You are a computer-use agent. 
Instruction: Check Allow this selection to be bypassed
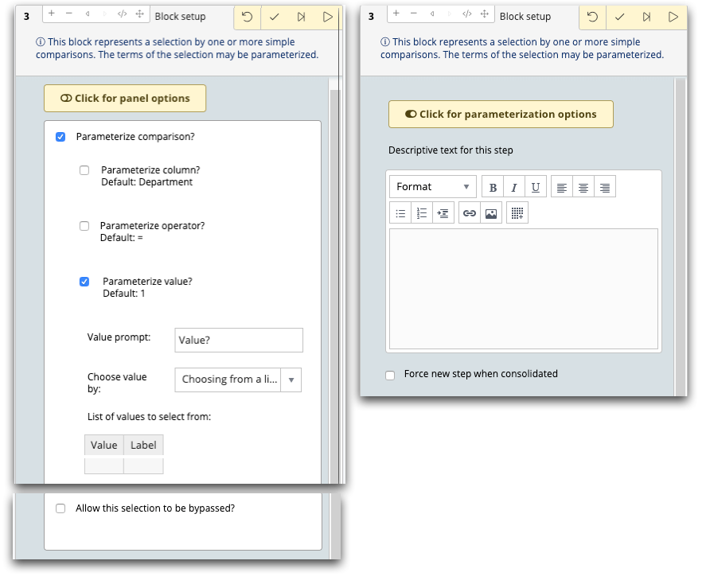pos(60,508)
